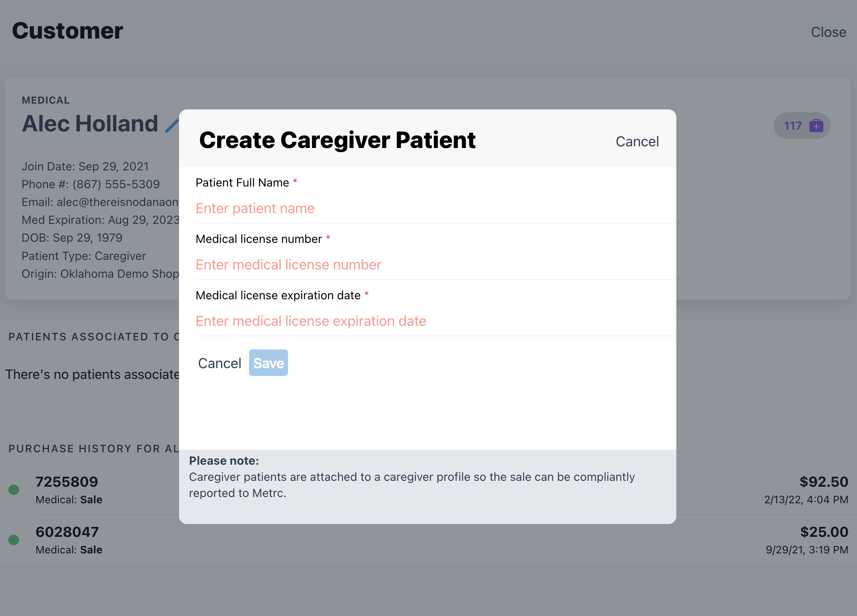Image resolution: width=857 pixels, height=616 pixels.
Task: Select the medical license expiration date field
Action: (x=435, y=321)
